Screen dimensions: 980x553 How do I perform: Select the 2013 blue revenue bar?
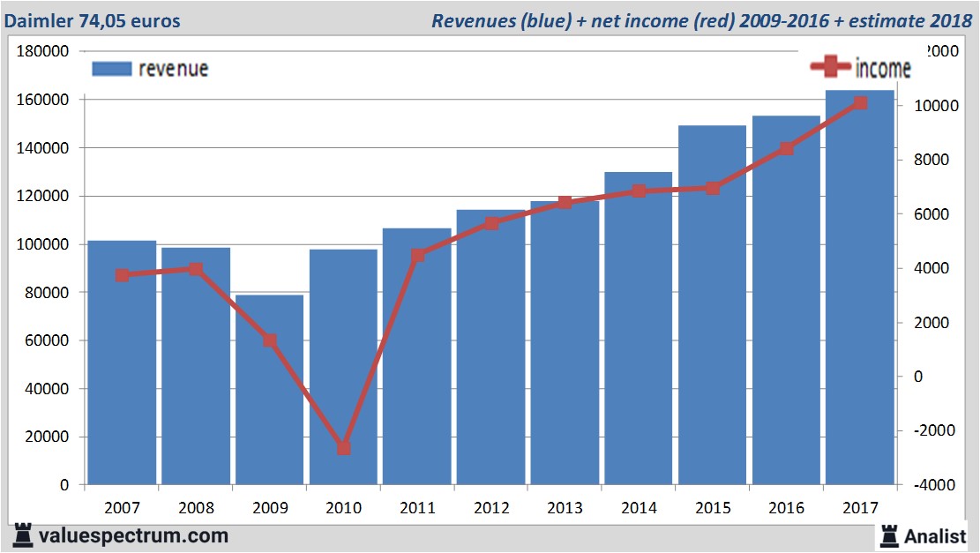[x=565, y=342]
